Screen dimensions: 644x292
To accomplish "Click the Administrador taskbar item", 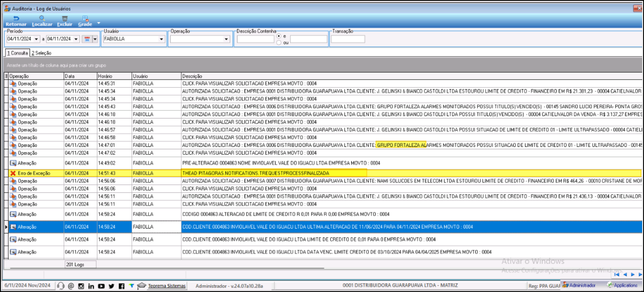I will [x=579, y=285].
